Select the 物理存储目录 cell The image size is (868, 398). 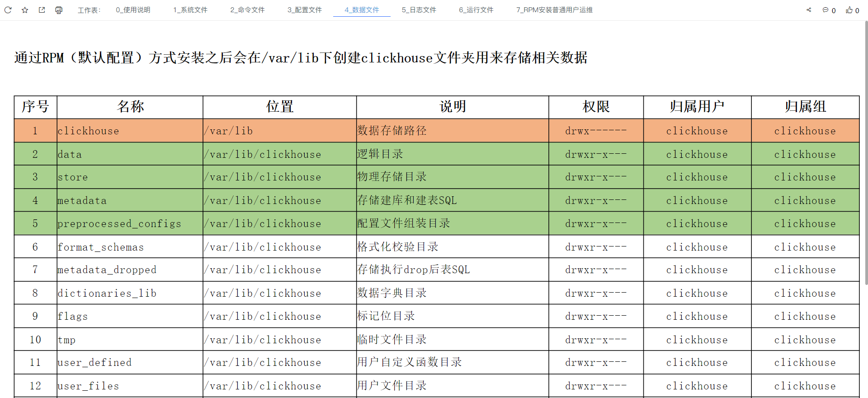coord(453,177)
